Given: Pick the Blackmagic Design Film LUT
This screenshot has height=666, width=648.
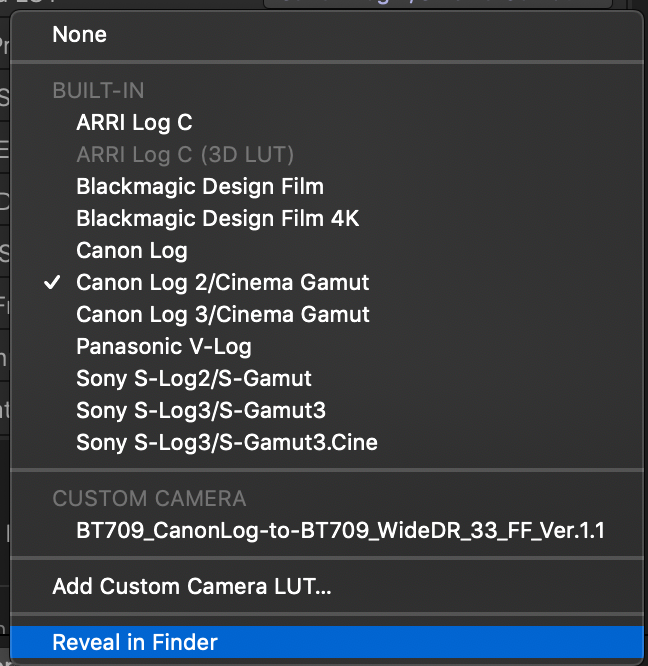Looking at the screenshot, I should click(200, 187).
